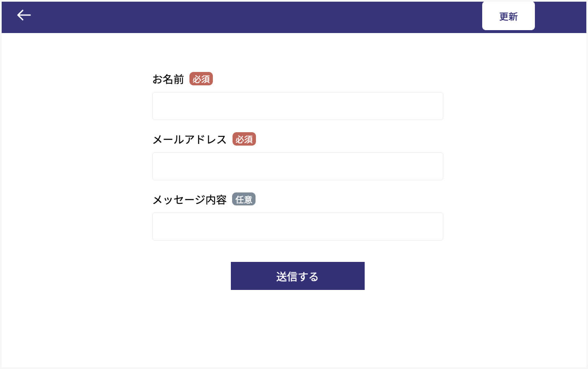Select the required name text box
Image resolution: width=588 pixels, height=369 pixels.
pyautogui.click(x=297, y=106)
